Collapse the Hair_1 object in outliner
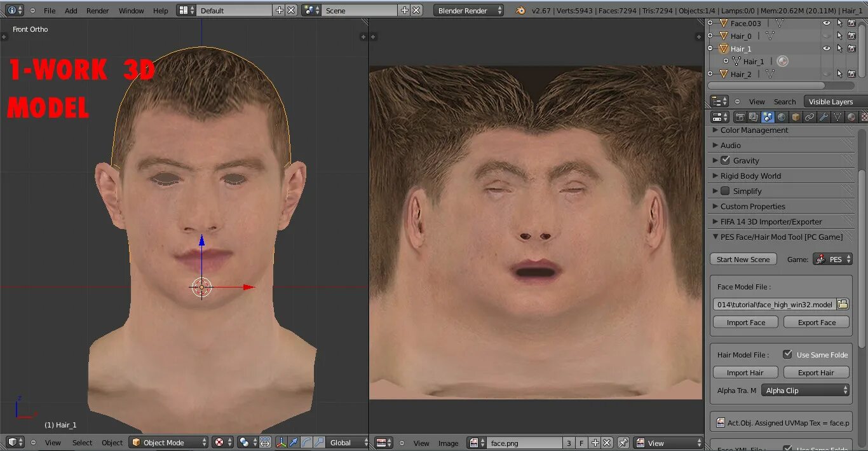This screenshot has height=451, width=868. tap(710, 48)
